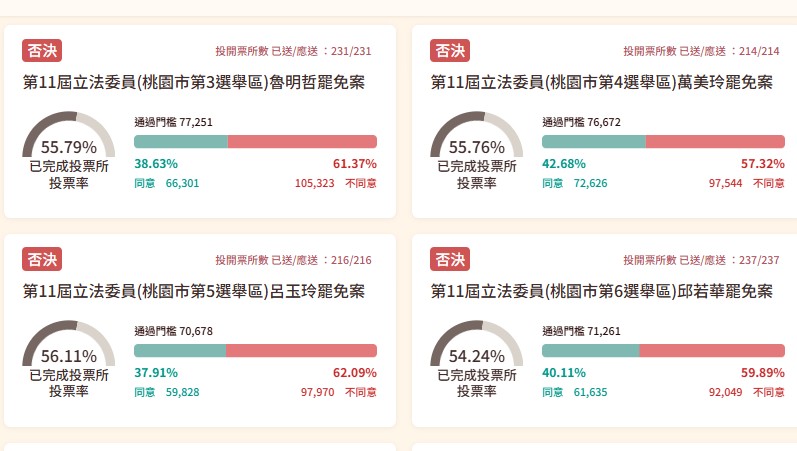Open the 桃園市第6選舉區 邱若華罷免案 title

(602, 292)
